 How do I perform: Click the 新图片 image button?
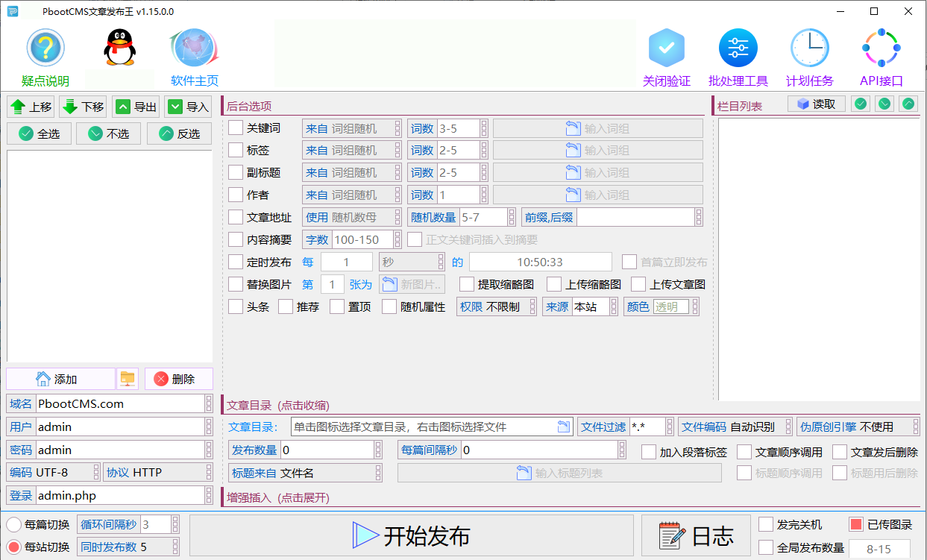(412, 284)
